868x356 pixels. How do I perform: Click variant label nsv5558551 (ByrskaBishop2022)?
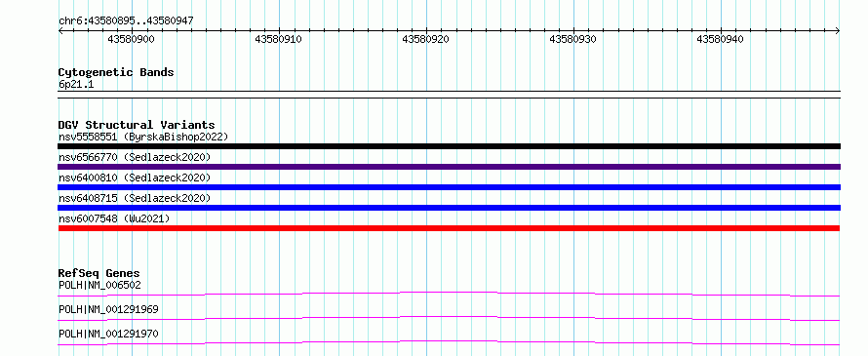point(142,137)
